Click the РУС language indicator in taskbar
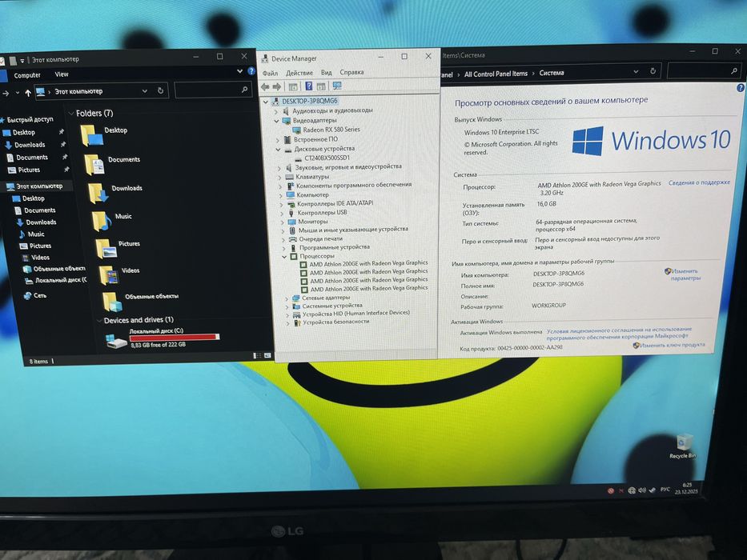The image size is (747, 560). [x=665, y=490]
